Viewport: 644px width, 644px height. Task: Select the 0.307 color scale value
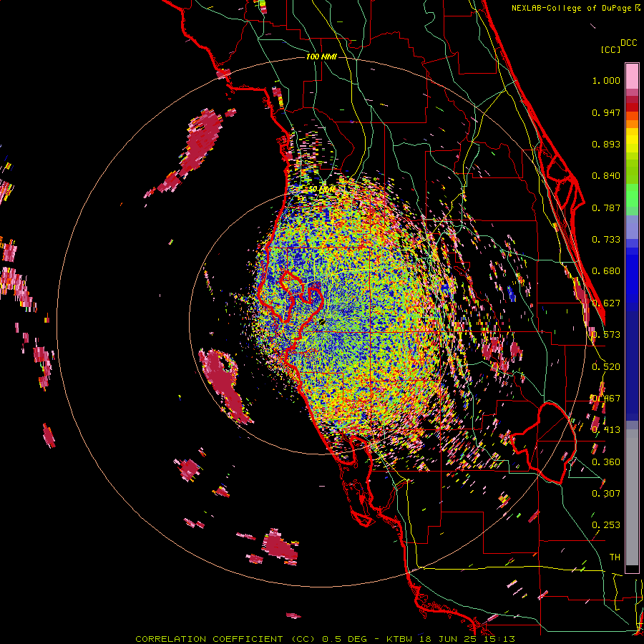pyautogui.click(x=606, y=494)
